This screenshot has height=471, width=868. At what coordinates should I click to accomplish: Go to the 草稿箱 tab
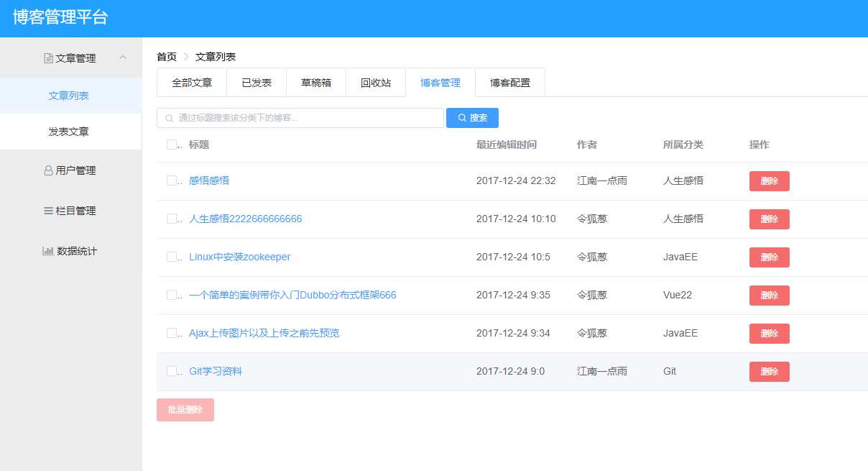(x=316, y=83)
